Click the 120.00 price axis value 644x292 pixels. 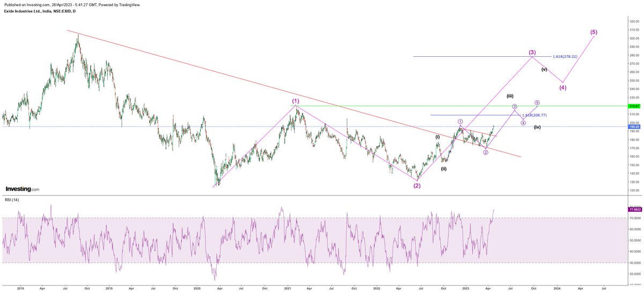(634, 190)
